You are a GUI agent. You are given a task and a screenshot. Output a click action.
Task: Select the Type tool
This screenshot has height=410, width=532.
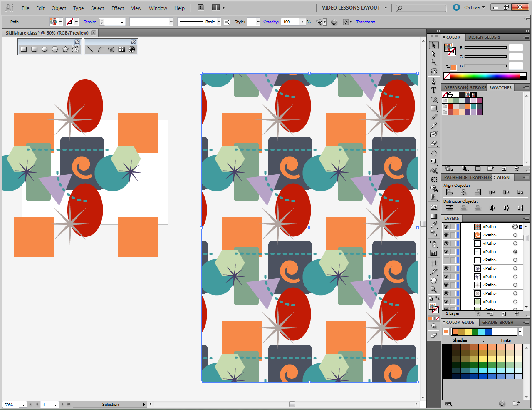point(434,90)
